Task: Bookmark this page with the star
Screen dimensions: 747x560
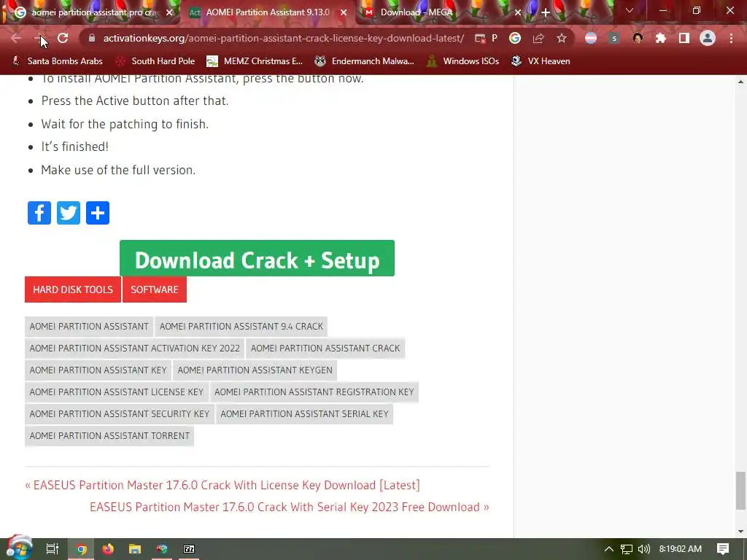Action: 562,38
